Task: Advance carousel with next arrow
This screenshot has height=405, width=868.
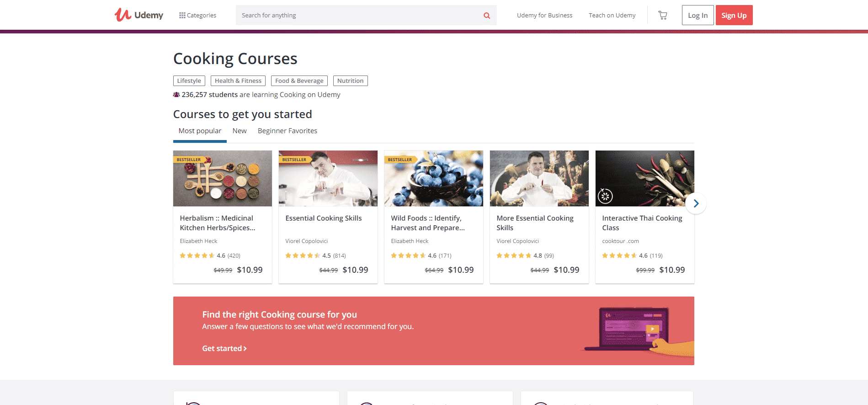Action: coord(696,204)
